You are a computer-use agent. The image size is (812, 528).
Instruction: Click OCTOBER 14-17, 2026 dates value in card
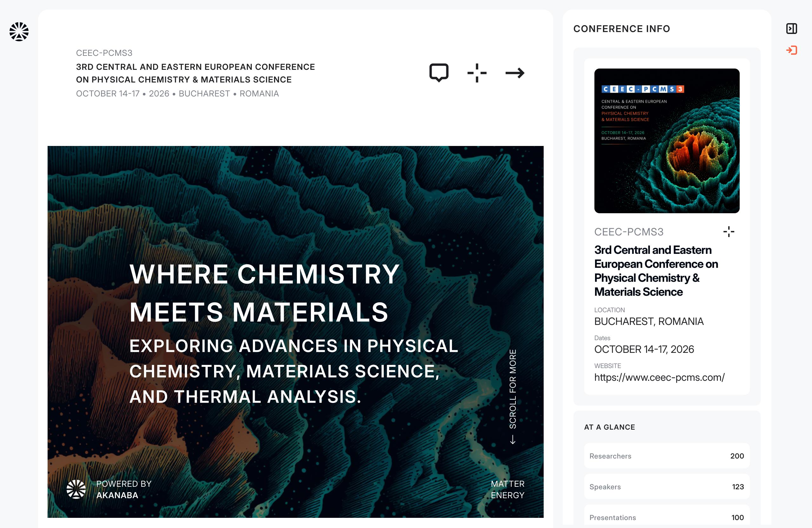tap(644, 349)
